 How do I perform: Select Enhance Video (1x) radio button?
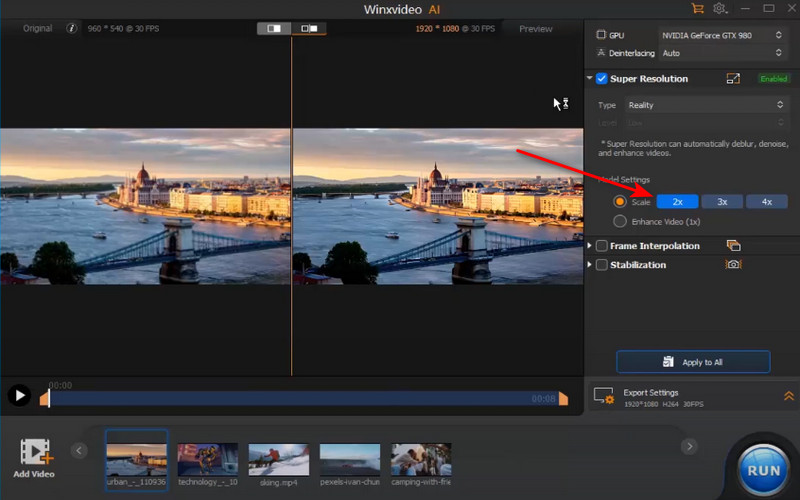coord(619,221)
